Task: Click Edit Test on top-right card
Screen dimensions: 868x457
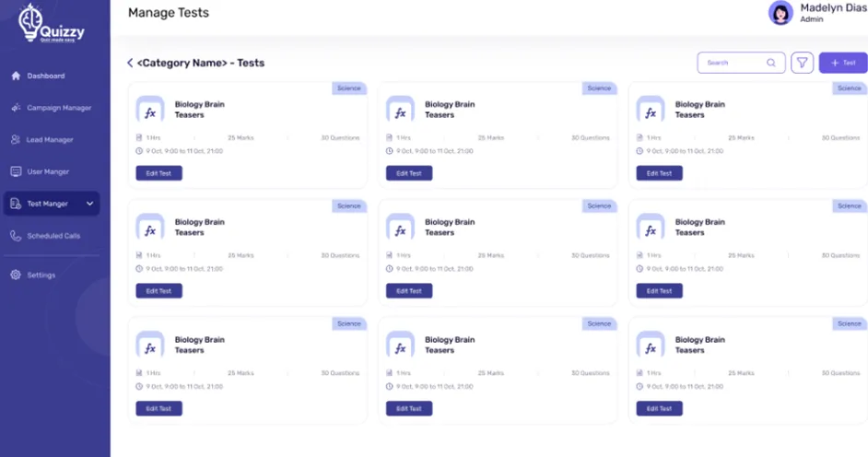Action: pyautogui.click(x=660, y=173)
